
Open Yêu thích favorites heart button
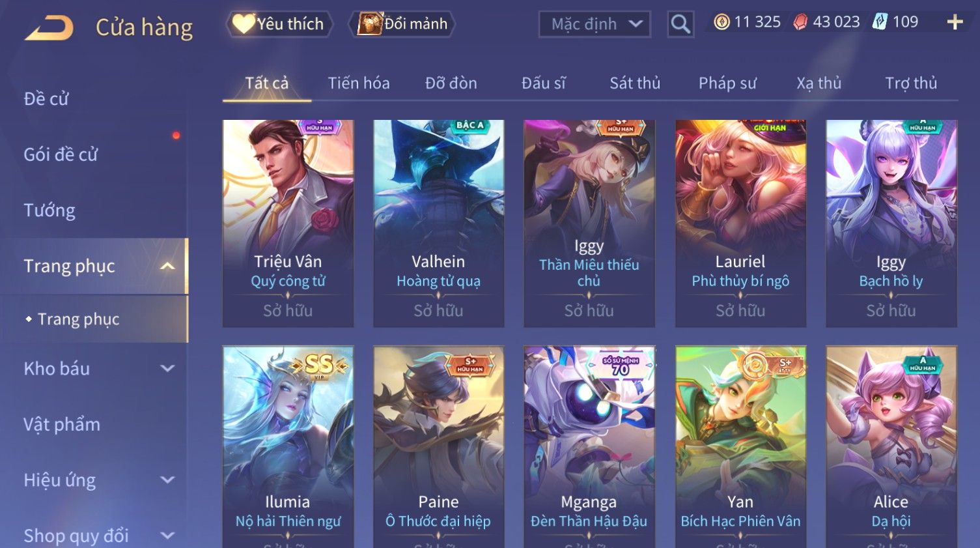click(279, 24)
